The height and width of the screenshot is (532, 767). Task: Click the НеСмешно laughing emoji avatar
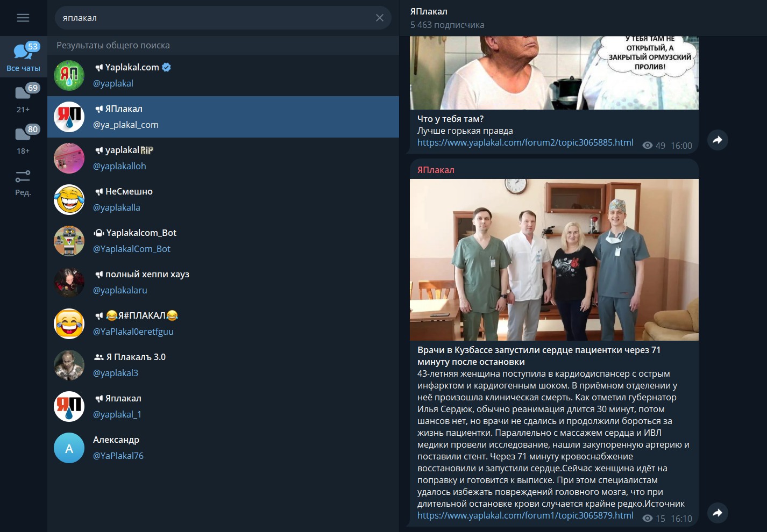pyautogui.click(x=69, y=199)
